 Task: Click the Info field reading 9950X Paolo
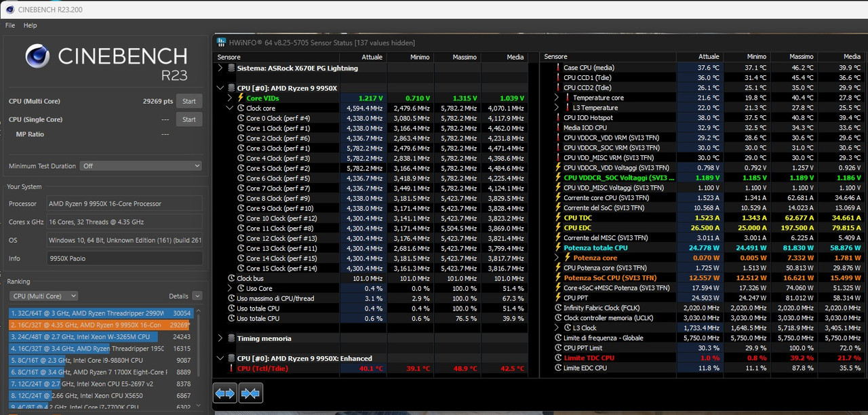(124, 258)
